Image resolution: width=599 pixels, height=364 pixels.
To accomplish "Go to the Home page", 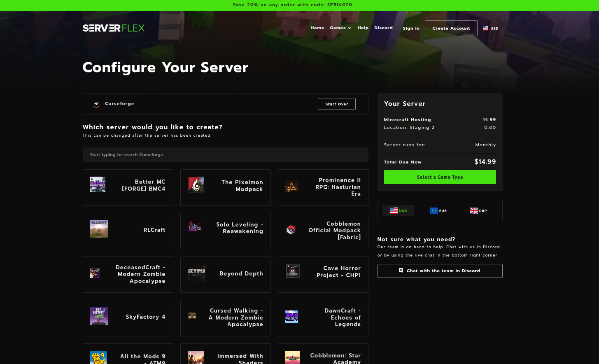I will coord(317,28).
